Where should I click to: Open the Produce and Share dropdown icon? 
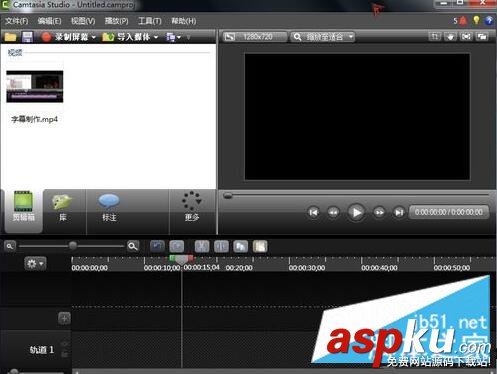coord(173,37)
